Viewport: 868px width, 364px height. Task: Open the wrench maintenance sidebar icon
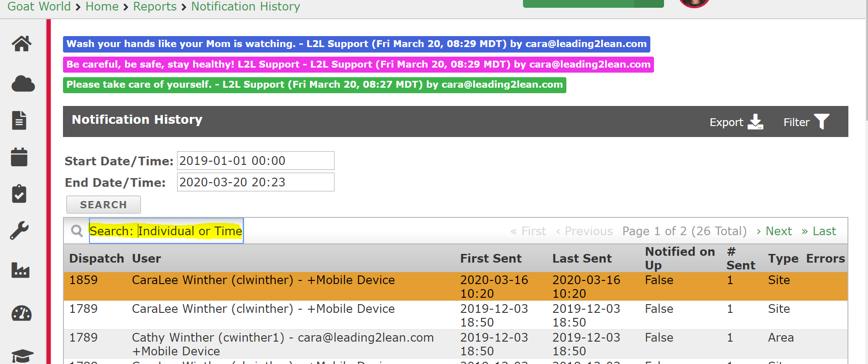tap(20, 231)
